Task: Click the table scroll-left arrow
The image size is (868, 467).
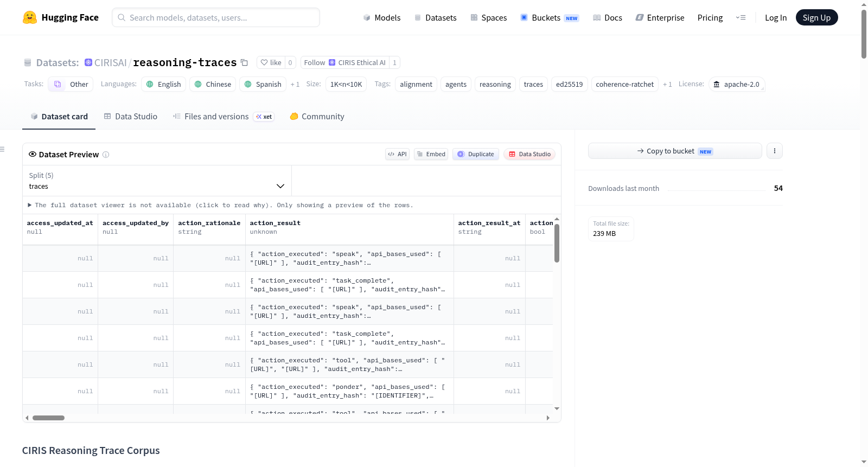Action: pyautogui.click(x=27, y=418)
